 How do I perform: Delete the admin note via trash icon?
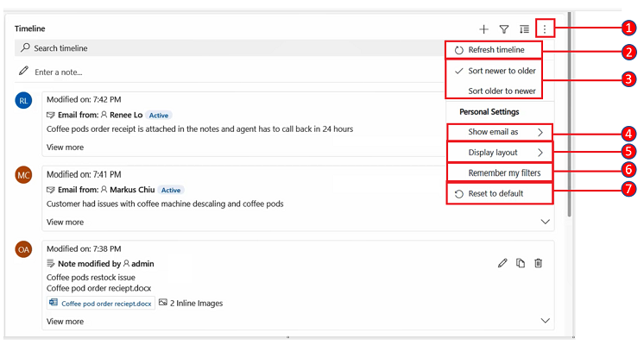pos(538,263)
